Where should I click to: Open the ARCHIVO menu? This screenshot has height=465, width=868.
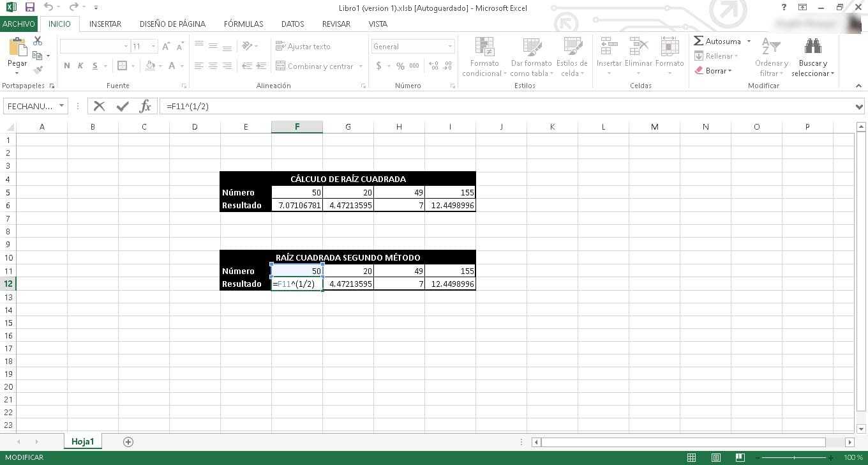coord(19,24)
